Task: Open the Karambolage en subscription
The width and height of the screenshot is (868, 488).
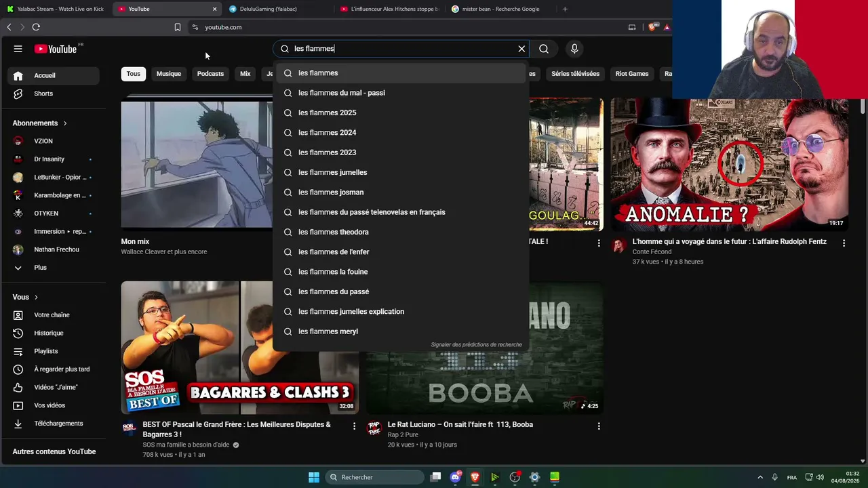Action: click(x=53, y=195)
